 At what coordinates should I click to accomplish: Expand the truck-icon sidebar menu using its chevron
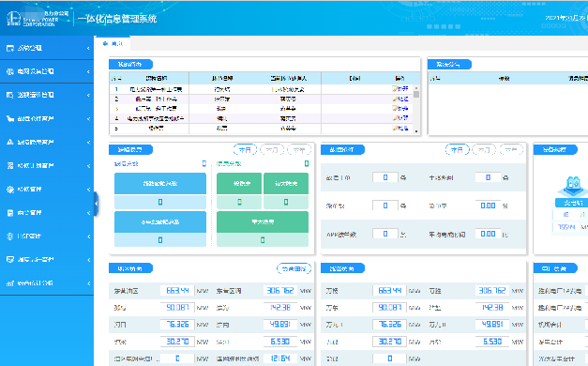[x=88, y=119]
